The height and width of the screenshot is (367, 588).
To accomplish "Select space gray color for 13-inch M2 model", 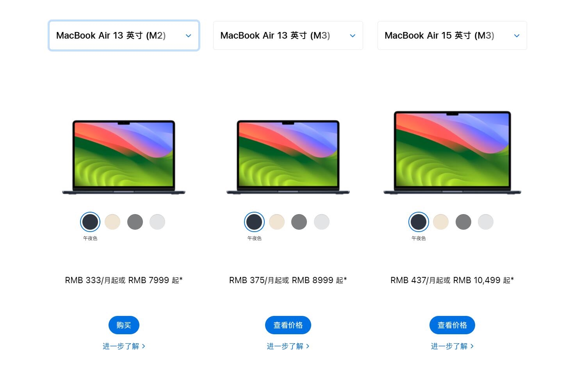I will point(135,222).
